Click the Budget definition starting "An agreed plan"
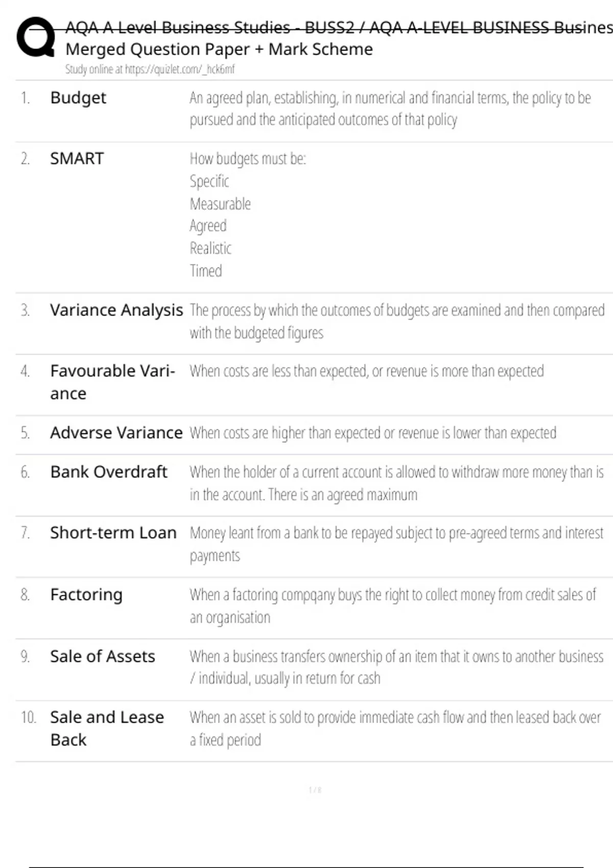Viewport: 613px width, 868px height. point(390,108)
